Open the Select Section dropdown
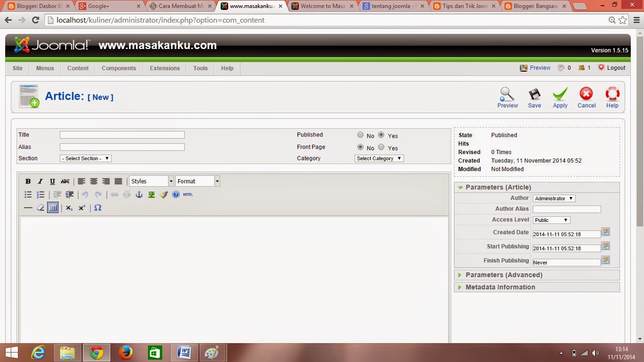This screenshot has height=362, width=644. click(x=86, y=158)
